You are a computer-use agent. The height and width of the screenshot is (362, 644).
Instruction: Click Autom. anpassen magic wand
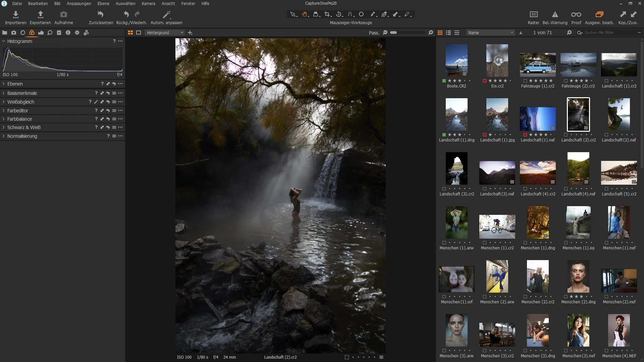coord(166,14)
